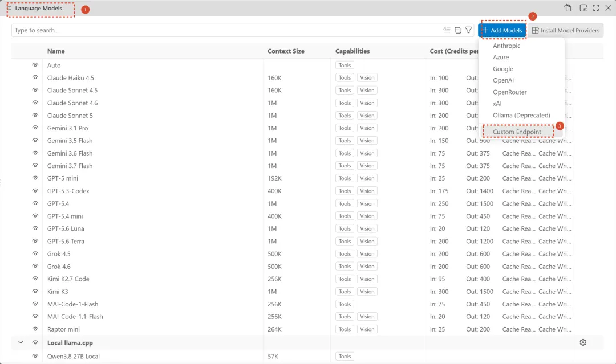
Task: Click 264K context size for Raptor mini
Action: pos(274,329)
